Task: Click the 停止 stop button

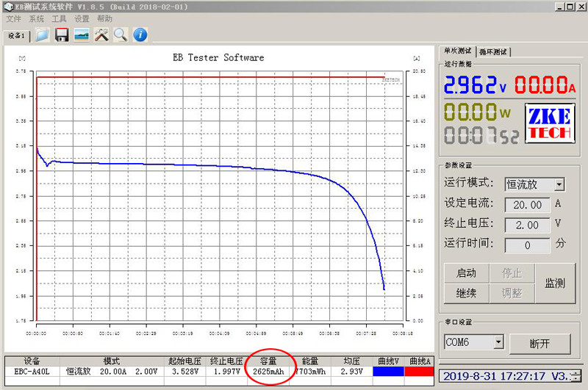Action: [x=512, y=273]
